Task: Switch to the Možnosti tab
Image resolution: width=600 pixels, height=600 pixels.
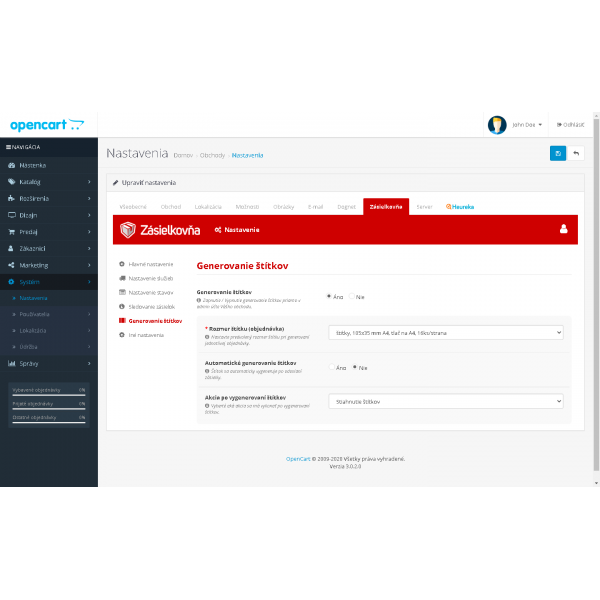Action: tap(247, 207)
